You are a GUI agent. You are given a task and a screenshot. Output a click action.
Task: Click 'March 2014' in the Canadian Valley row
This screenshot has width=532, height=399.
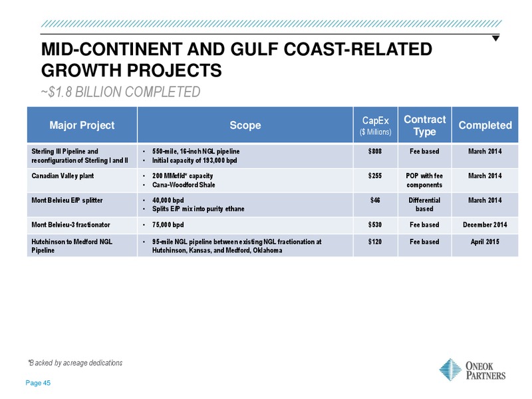pyautogui.click(x=485, y=176)
